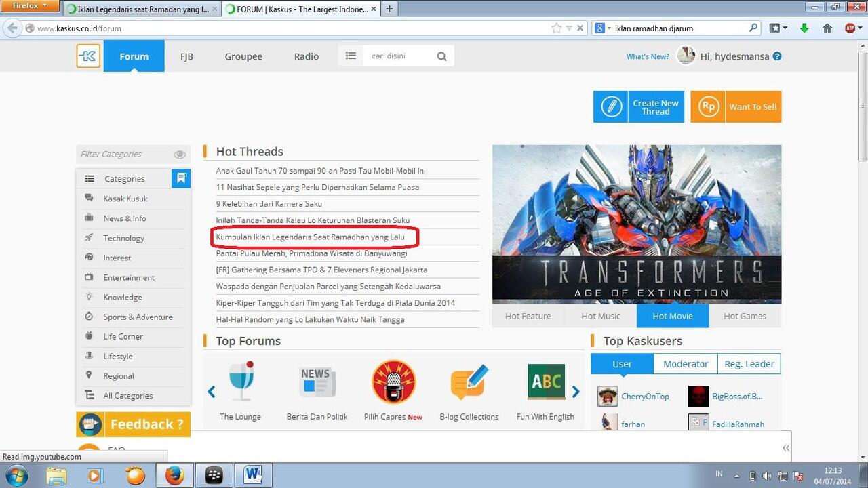This screenshot has width=868, height=488.
Task: Toggle the eye icon in Filter Categories
Action: click(x=180, y=155)
